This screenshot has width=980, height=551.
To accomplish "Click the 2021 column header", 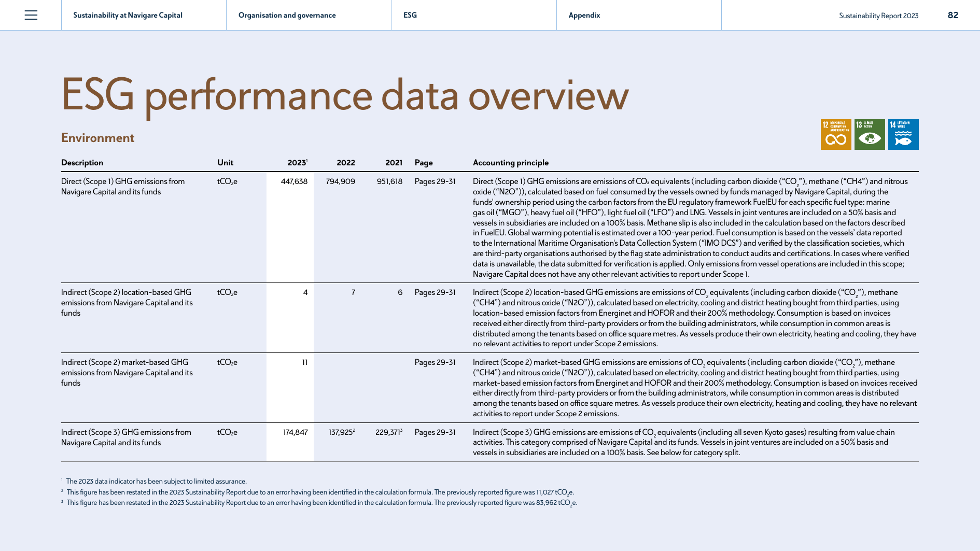I will click(x=394, y=163).
